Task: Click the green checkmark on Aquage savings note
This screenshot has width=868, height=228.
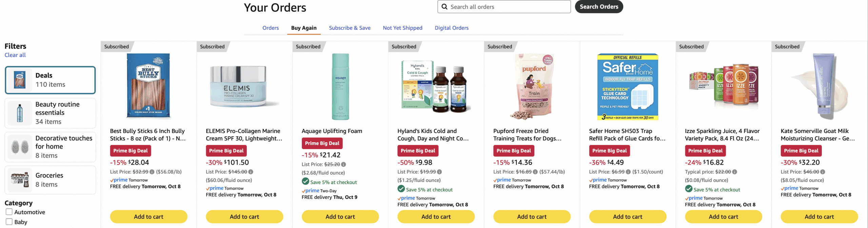Action: tap(305, 182)
